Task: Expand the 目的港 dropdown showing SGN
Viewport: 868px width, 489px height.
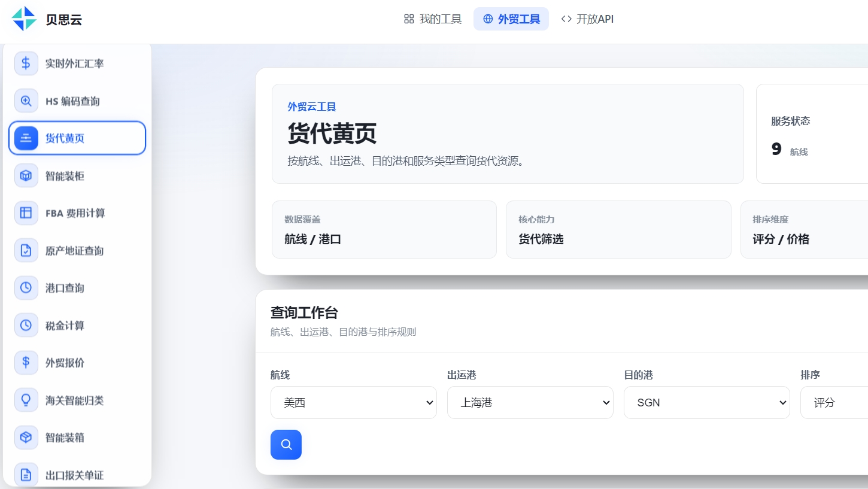Action: (707, 403)
